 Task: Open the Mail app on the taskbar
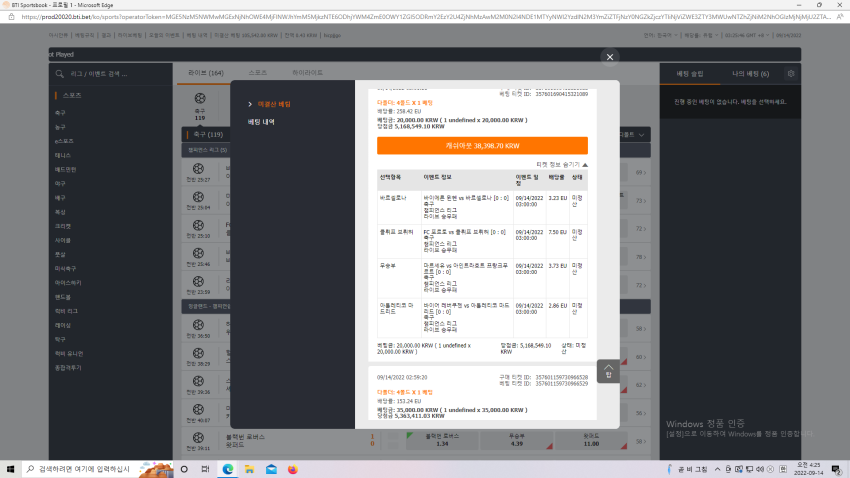tap(271, 469)
